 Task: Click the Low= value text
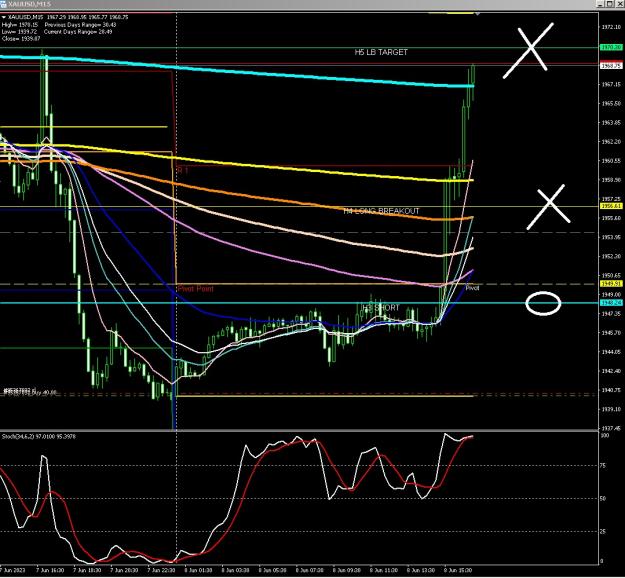pyautogui.click(x=19, y=31)
